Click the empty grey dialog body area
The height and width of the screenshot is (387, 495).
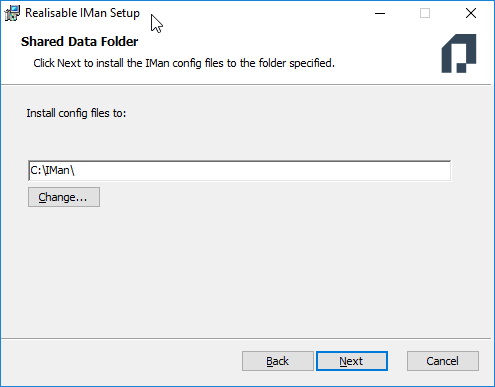tap(246, 267)
